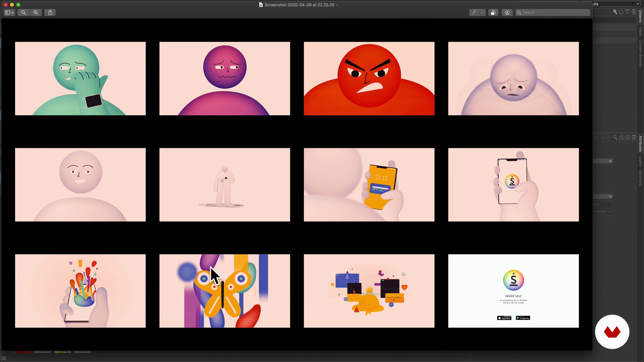Toggle the lock icon in Attributes manager
644x362 pixels.
coord(621,138)
